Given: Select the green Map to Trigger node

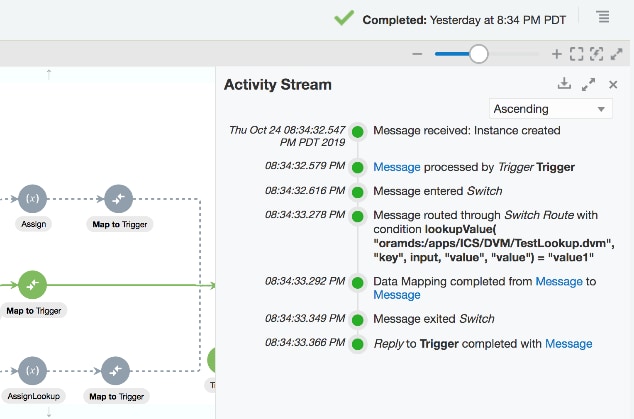Looking at the screenshot, I should coord(32,286).
